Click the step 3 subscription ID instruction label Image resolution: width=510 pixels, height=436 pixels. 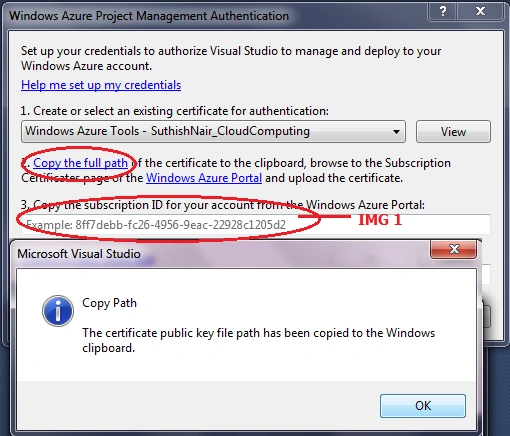(x=223, y=205)
